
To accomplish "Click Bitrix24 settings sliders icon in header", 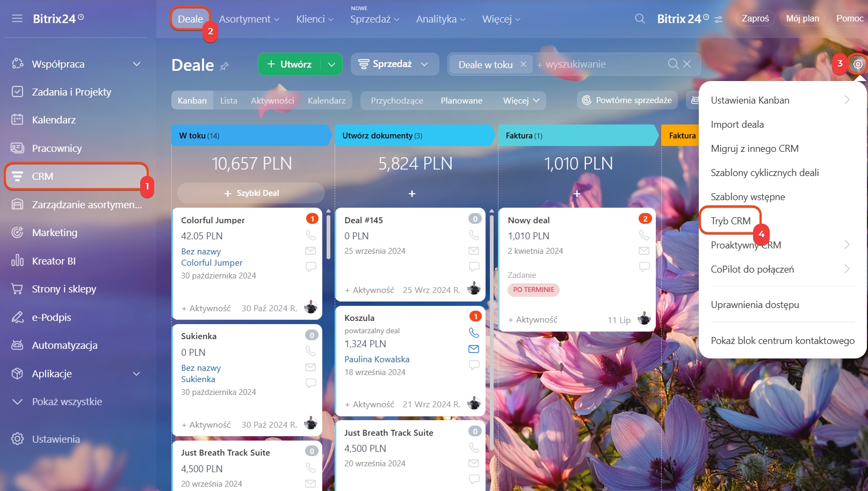I will [718, 19].
